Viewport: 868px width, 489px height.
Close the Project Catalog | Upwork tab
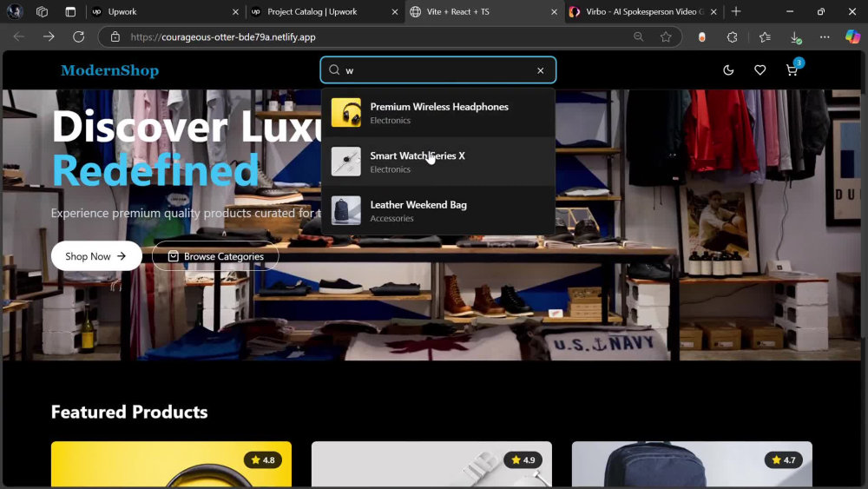coord(395,11)
